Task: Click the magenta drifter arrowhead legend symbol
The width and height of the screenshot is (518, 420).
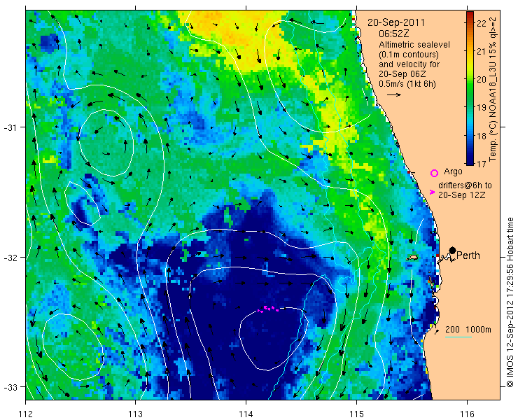Action: click(432, 192)
